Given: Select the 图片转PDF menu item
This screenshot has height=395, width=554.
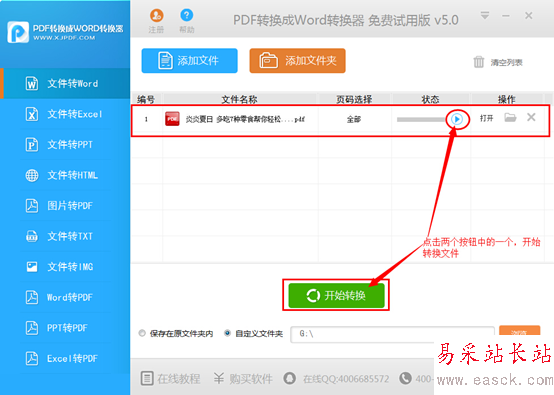Looking at the screenshot, I should point(65,206).
